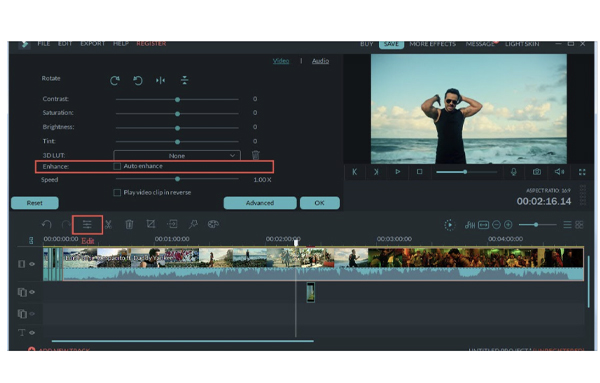Viewport: 600px width, 383px height.
Task: Flip clip vertically icon
Action: (x=184, y=80)
